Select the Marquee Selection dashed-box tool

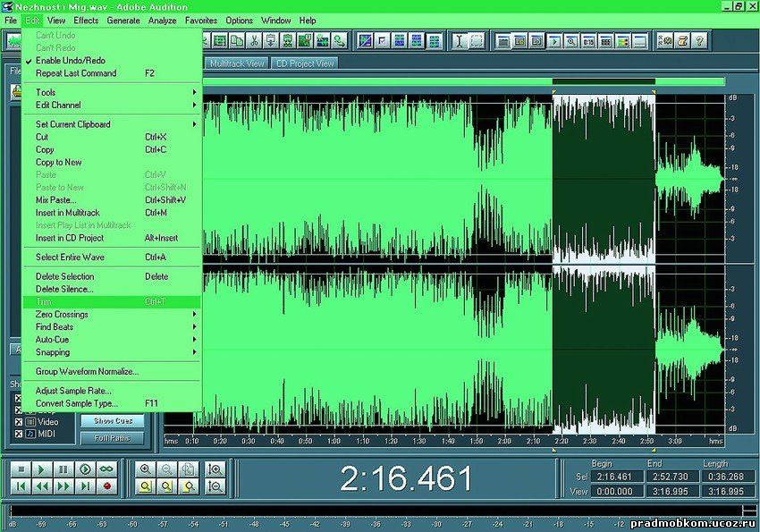click(x=477, y=41)
